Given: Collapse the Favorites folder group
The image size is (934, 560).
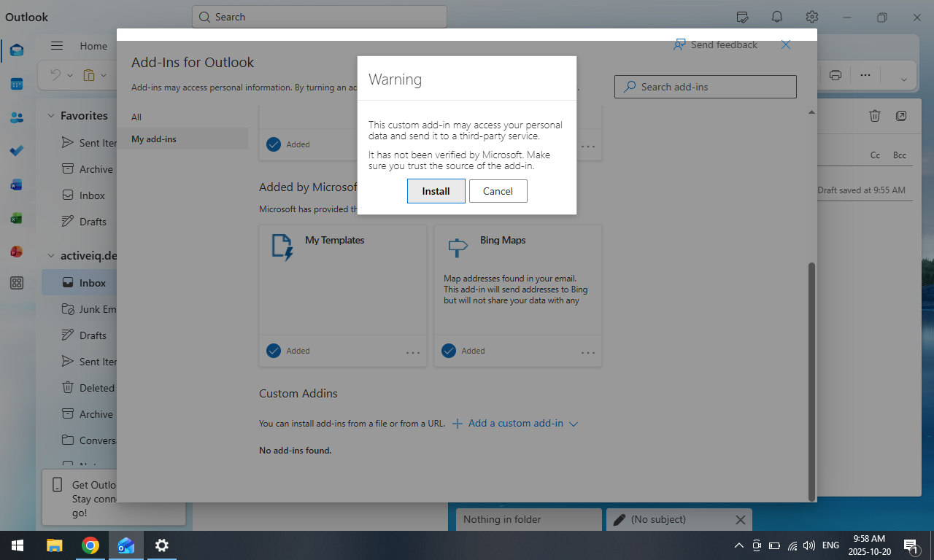Looking at the screenshot, I should 51,115.
